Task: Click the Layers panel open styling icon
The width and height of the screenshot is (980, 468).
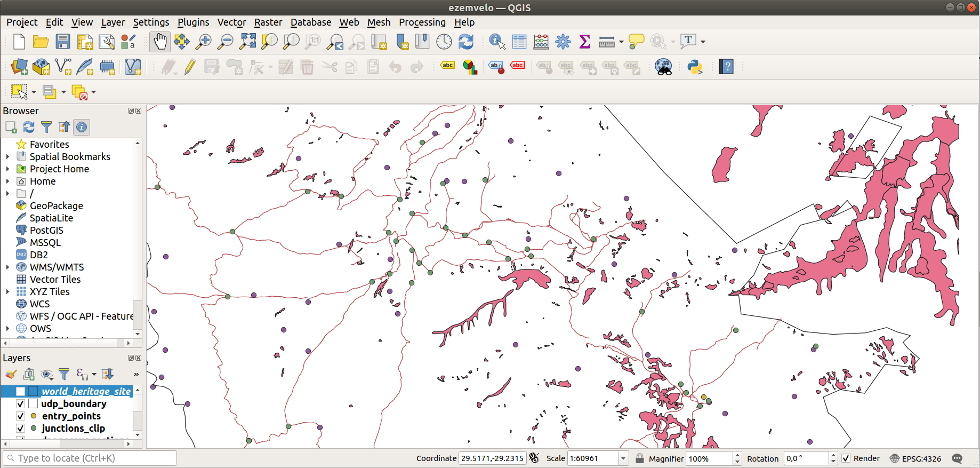Action: [x=11, y=374]
